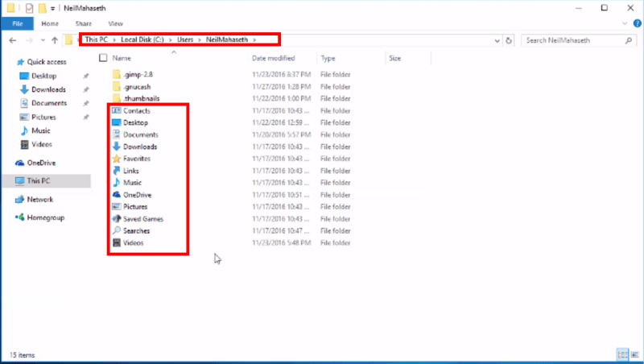Viewport: 644px width, 364px height.
Task: Toggle the select all items checkbox
Action: click(x=103, y=58)
